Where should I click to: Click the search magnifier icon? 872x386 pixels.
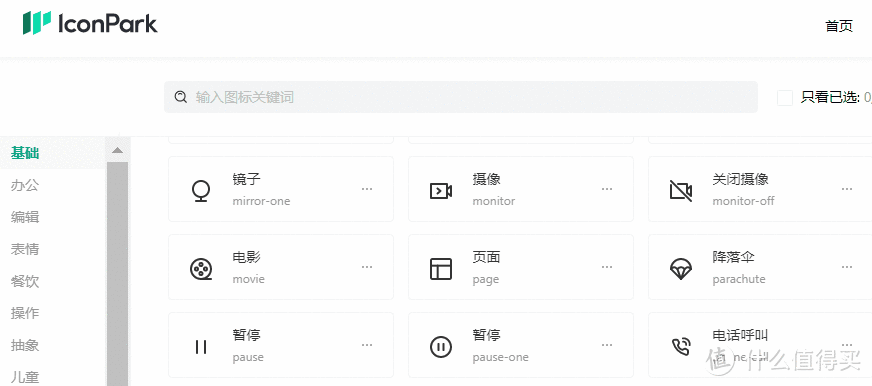[180, 97]
